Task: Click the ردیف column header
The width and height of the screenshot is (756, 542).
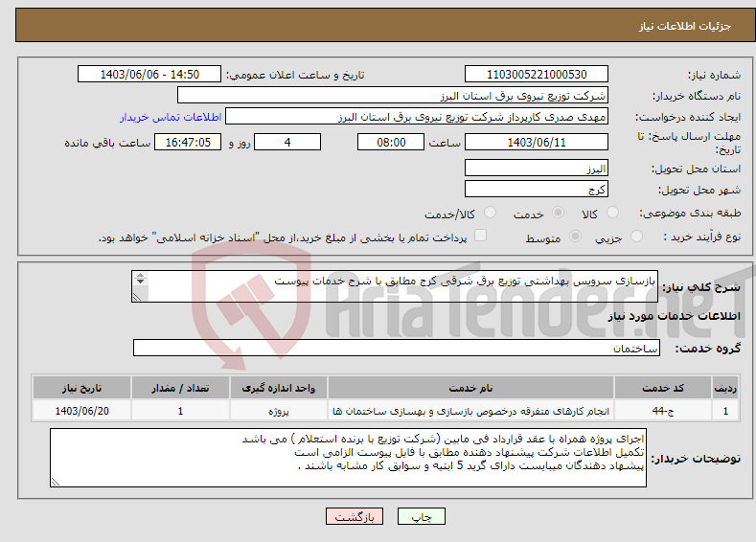Action: [725, 388]
